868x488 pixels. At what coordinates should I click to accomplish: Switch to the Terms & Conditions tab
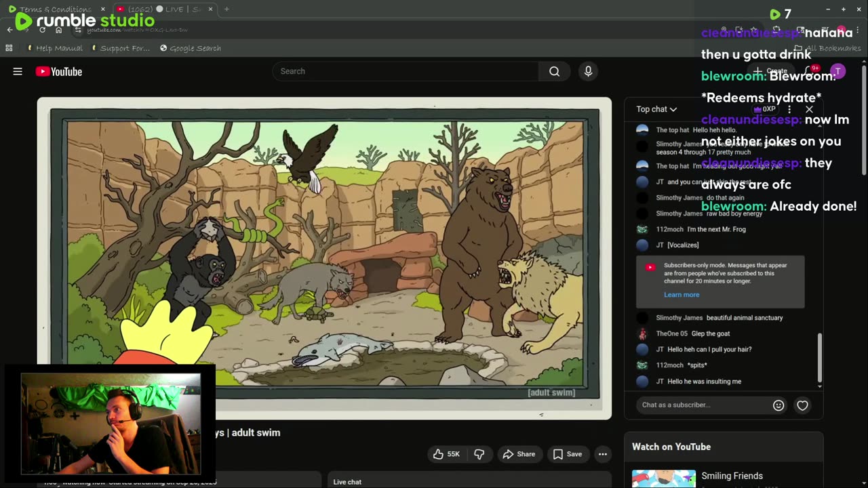coord(56,9)
